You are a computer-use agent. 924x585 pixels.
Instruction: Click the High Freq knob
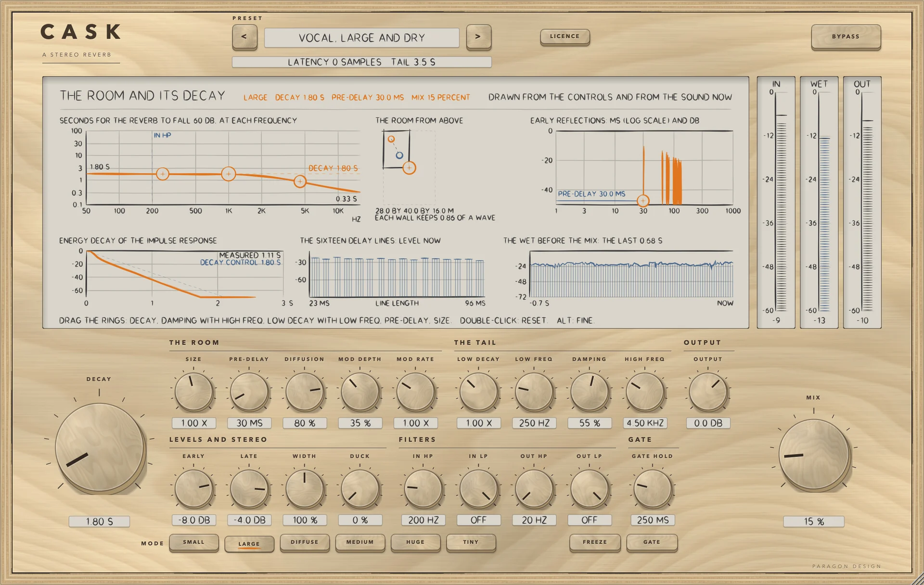pos(645,392)
